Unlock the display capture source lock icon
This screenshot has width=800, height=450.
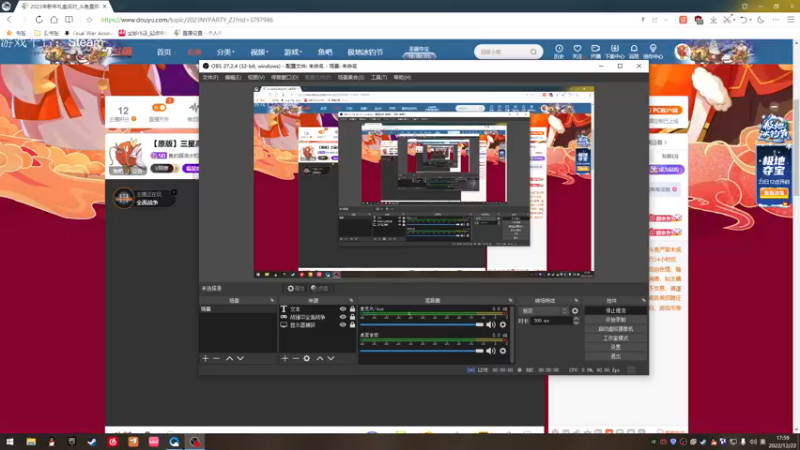pyautogui.click(x=352, y=324)
